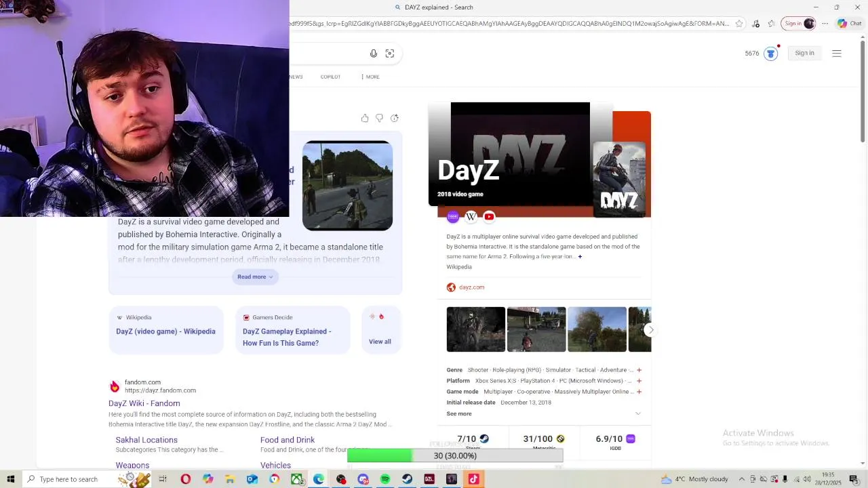
Task: Click the media control music icon in toolbar
Action: pos(755,24)
